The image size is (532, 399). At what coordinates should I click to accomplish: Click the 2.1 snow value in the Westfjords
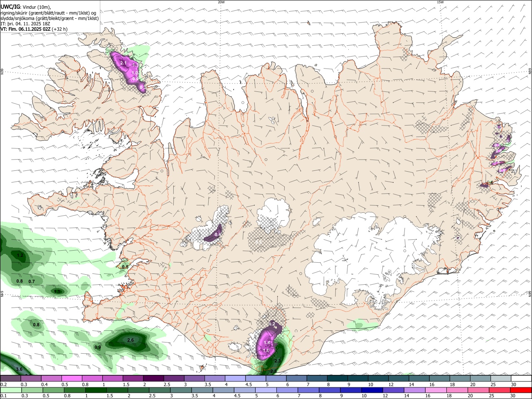point(123,63)
